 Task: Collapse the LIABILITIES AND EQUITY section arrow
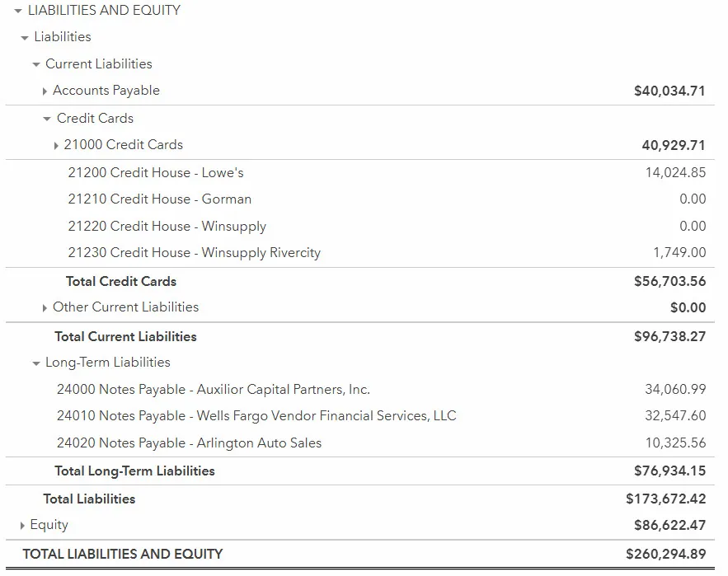point(18,12)
